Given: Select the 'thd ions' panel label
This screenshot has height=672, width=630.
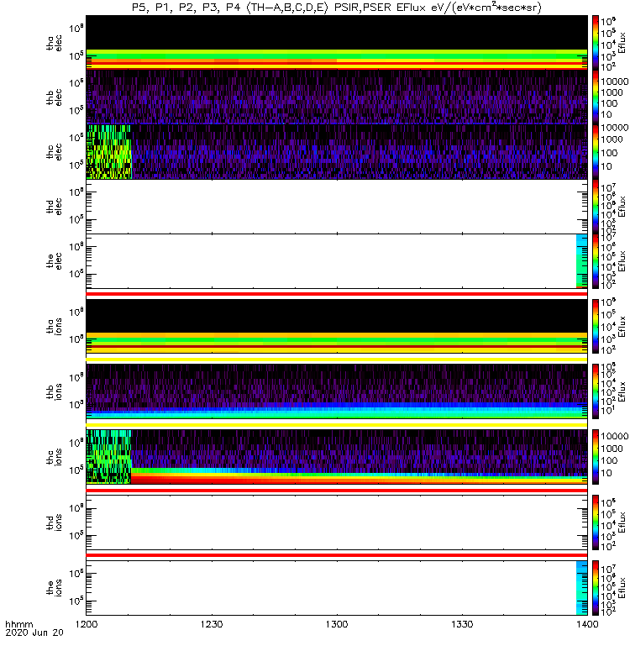Looking at the screenshot, I should 54,522.
